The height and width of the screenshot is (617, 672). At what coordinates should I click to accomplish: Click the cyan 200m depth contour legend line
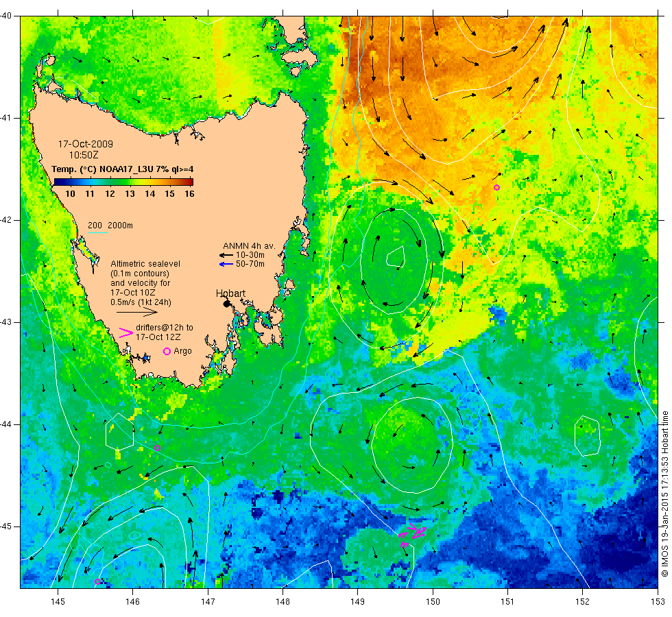pos(97,232)
